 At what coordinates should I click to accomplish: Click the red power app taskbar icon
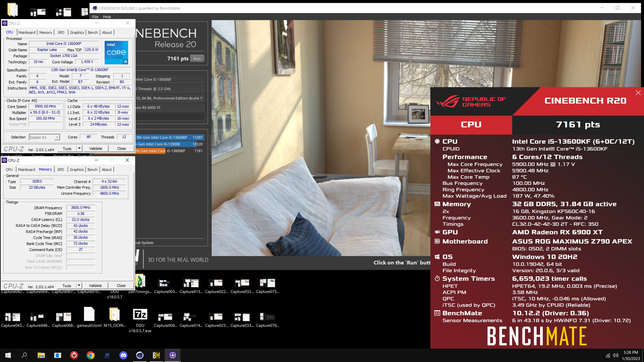pyautogui.click(x=74, y=355)
